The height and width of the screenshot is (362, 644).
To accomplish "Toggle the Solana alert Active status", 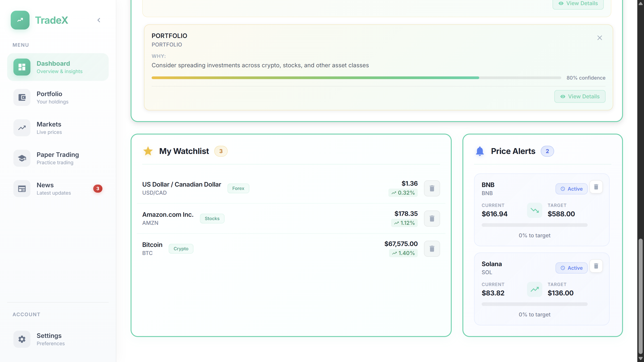I will (571, 268).
